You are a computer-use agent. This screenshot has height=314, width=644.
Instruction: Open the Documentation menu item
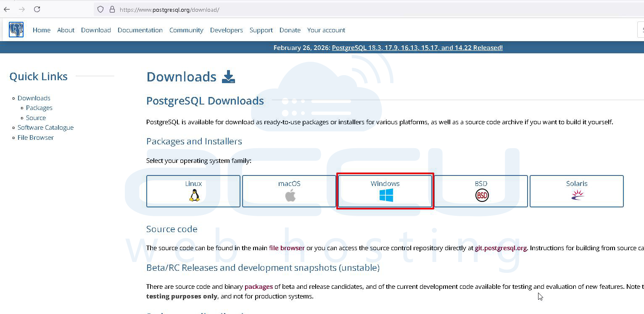click(x=140, y=30)
